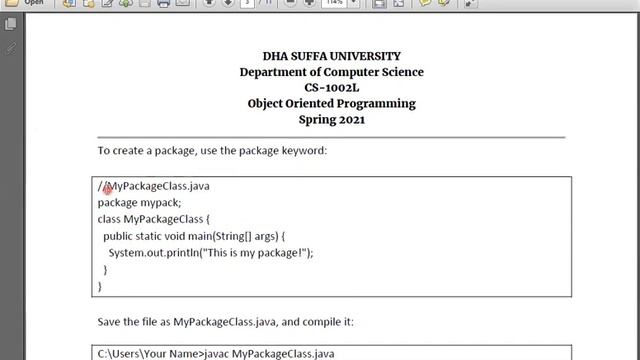Image resolution: width=640 pixels, height=360 pixels.
Task: Select the highlight text tool
Action: (444, 3)
